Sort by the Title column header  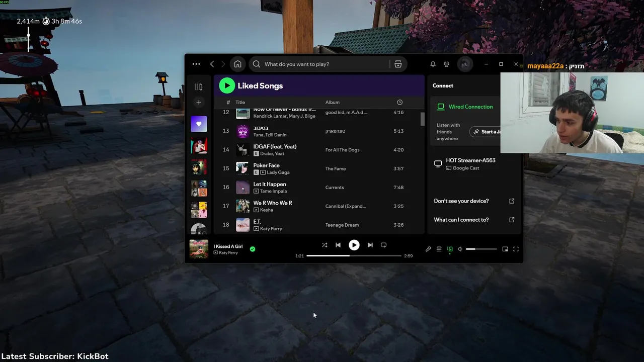pos(240,103)
